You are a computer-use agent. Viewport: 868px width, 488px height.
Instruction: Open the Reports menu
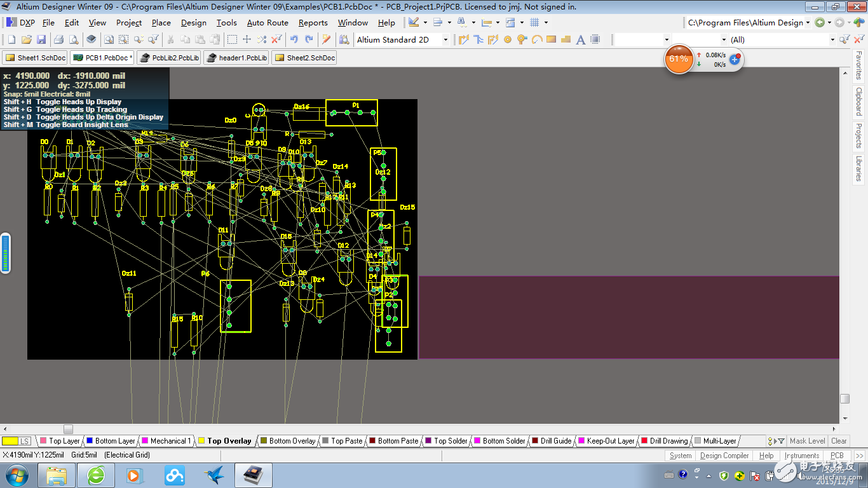pos(313,22)
